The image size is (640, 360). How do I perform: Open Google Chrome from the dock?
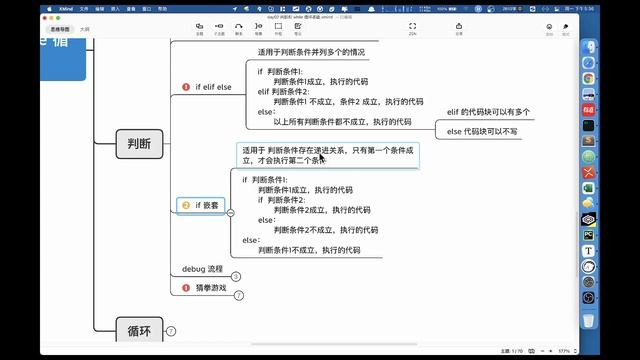click(589, 78)
